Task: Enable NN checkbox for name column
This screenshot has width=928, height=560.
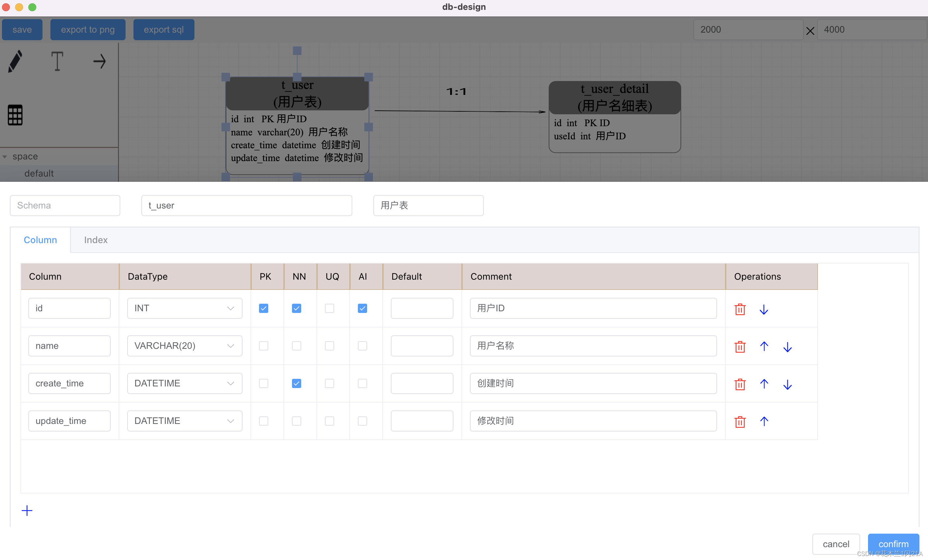Action: click(x=296, y=346)
